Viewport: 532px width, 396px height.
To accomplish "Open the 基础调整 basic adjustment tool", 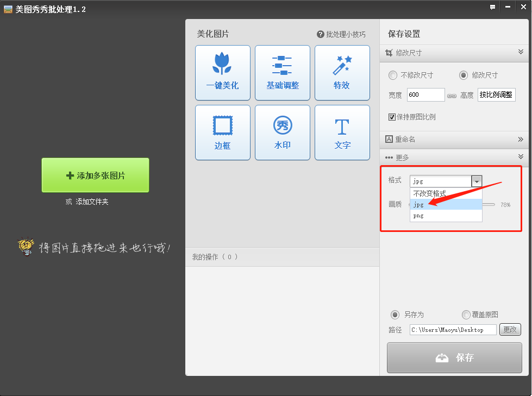I will pos(282,73).
